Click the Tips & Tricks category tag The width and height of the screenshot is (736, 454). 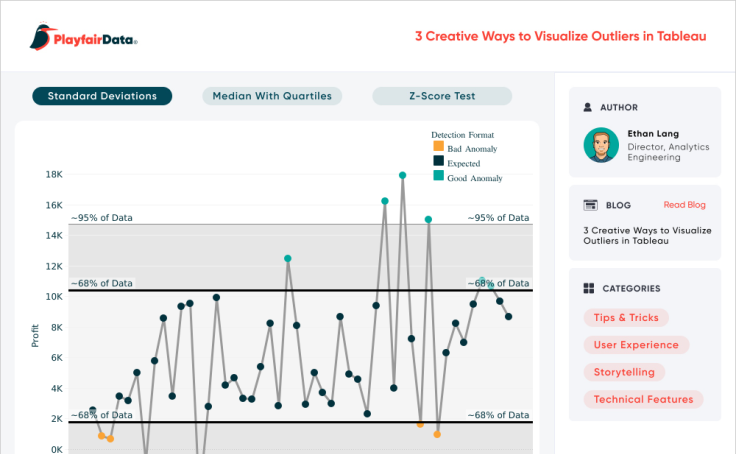click(x=626, y=318)
